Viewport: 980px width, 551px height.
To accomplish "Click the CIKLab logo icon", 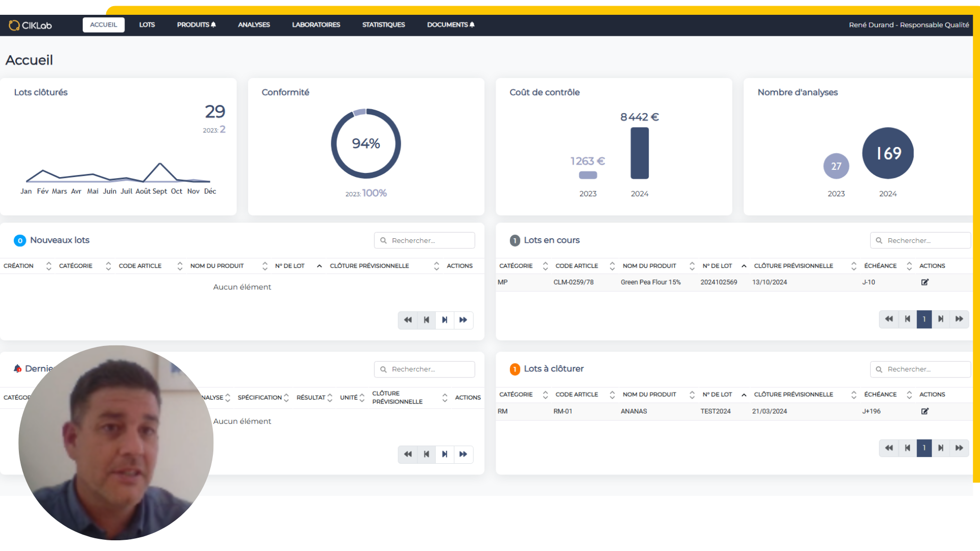I will 14,25.
